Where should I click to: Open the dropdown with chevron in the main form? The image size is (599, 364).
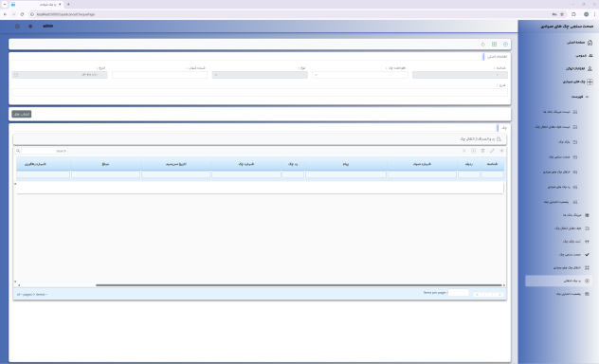pos(360,75)
